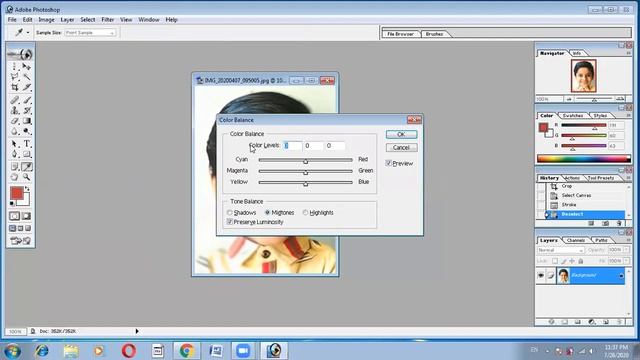Screen dimensions: 640x360
Task: Click the history panel trash icon
Action: tap(619, 223)
